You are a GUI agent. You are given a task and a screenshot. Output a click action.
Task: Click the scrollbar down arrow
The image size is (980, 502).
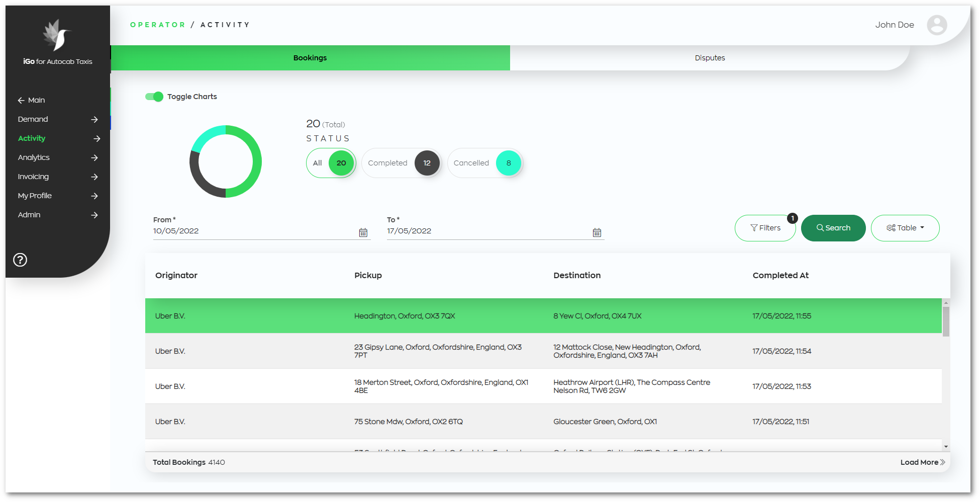[946, 447]
